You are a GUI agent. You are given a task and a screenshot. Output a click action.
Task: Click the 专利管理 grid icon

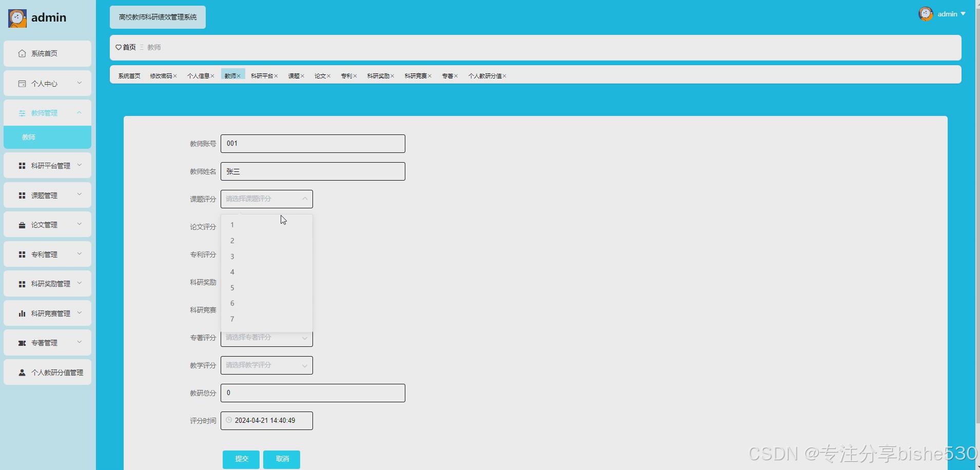22,254
